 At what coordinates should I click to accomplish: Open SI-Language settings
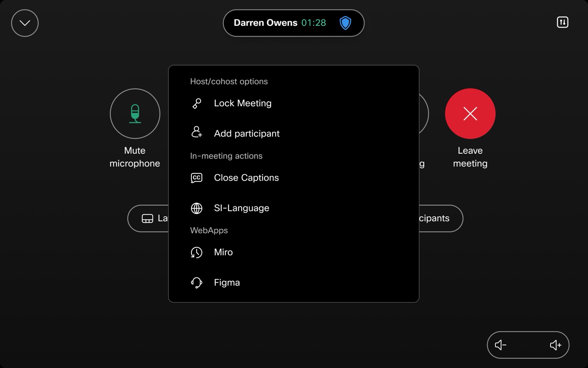[x=294, y=208]
